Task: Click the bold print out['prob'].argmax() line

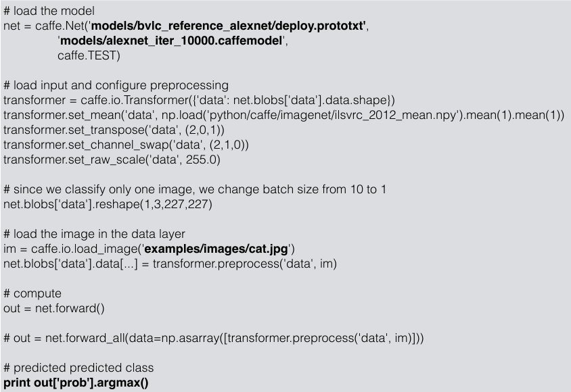Action: [x=76, y=383]
